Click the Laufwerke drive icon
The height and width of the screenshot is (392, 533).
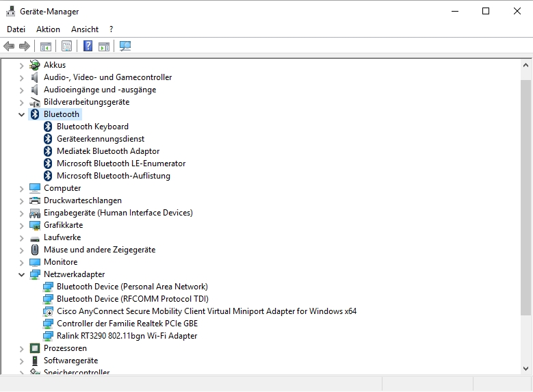coord(35,239)
